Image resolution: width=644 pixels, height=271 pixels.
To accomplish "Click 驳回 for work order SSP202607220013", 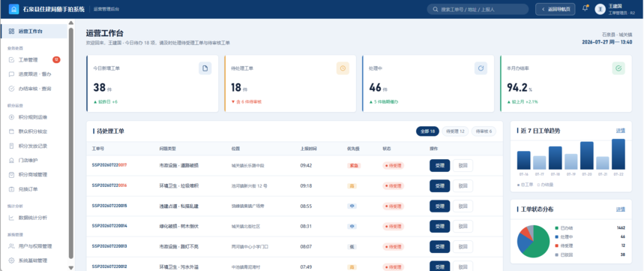I will point(463,247).
